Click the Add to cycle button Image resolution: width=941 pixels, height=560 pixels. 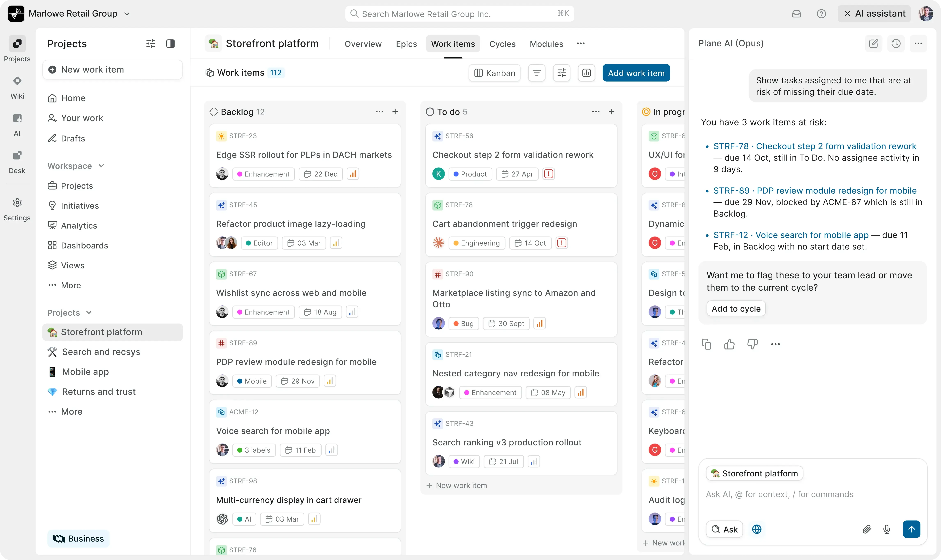tap(736, 309)
